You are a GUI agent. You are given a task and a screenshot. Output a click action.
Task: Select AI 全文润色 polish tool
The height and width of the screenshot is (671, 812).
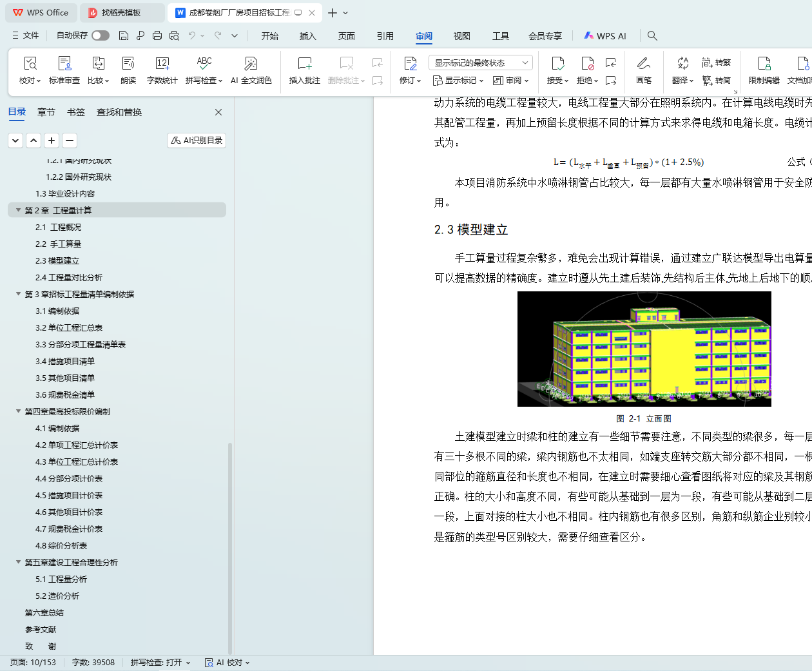coord(251,70)
